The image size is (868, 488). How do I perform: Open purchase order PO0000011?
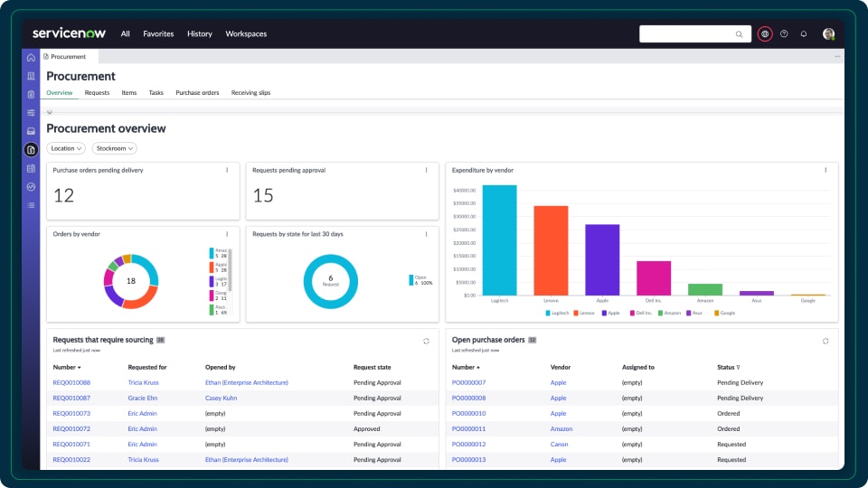pyautogui.click(x=468, y=429)
